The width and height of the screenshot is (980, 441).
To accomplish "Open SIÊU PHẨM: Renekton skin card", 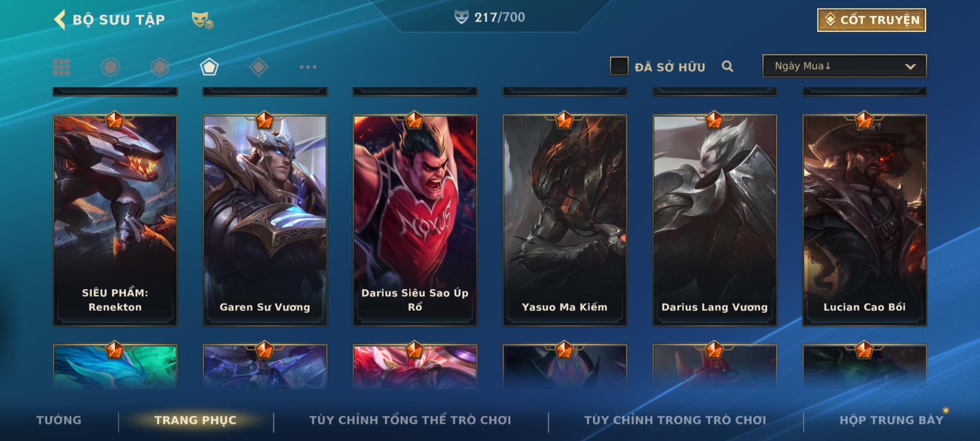I will tap(115, 220).
